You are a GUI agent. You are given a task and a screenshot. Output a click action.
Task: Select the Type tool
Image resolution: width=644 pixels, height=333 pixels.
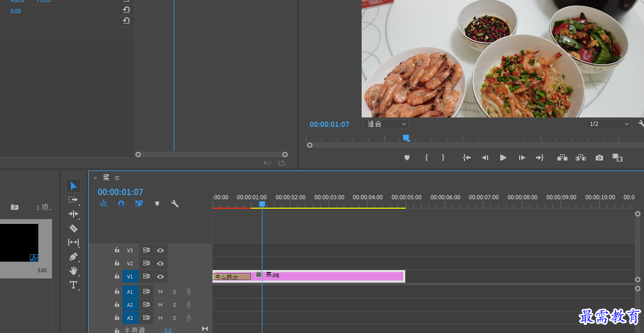[73, 285]
